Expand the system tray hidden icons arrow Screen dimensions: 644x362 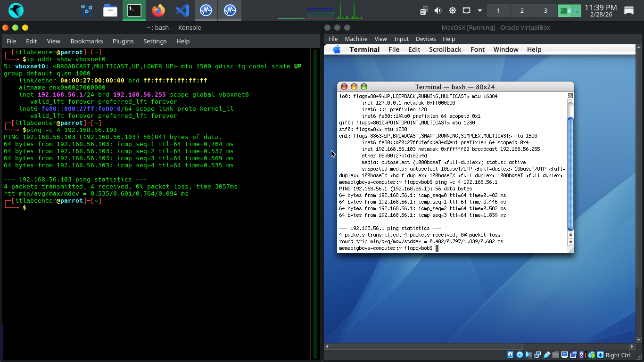[x=480, y=10]
